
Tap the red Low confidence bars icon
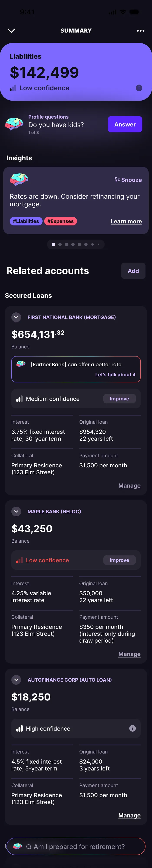(20, 560)
